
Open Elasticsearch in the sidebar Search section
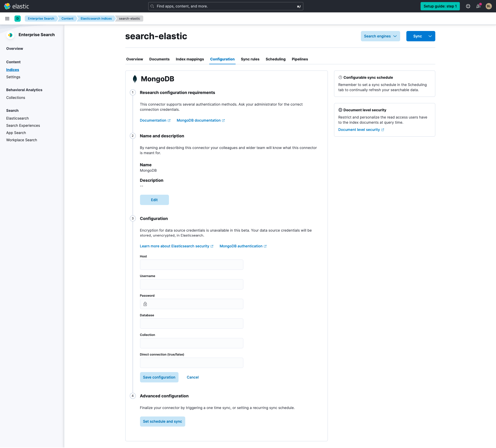[18, 118]
